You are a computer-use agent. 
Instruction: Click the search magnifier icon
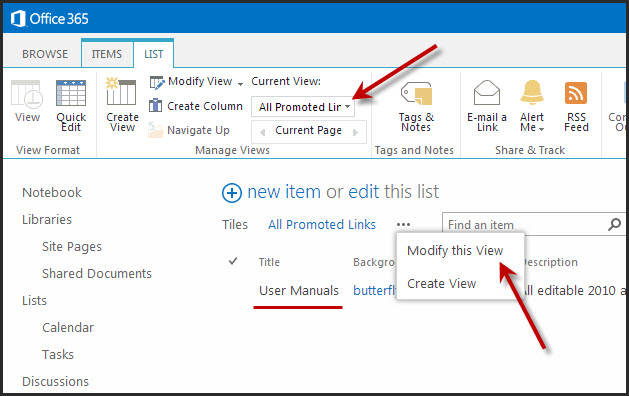614,224
